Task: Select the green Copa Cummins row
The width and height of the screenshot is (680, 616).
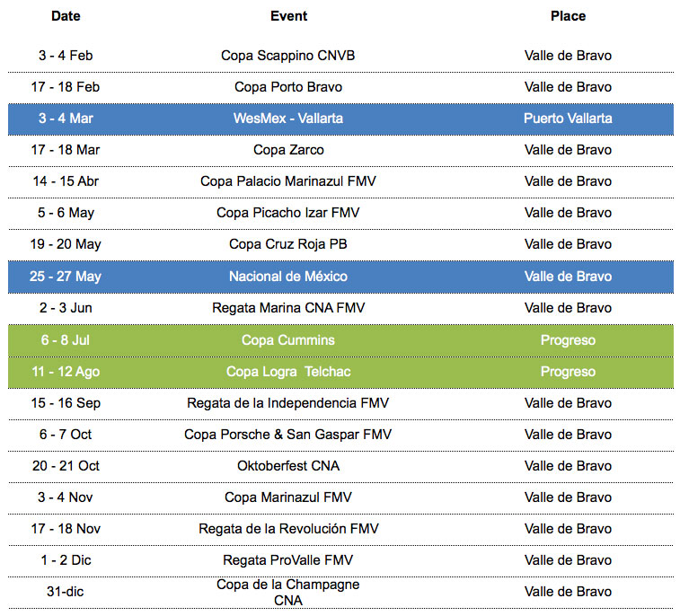Action: (x=340, y=340)
